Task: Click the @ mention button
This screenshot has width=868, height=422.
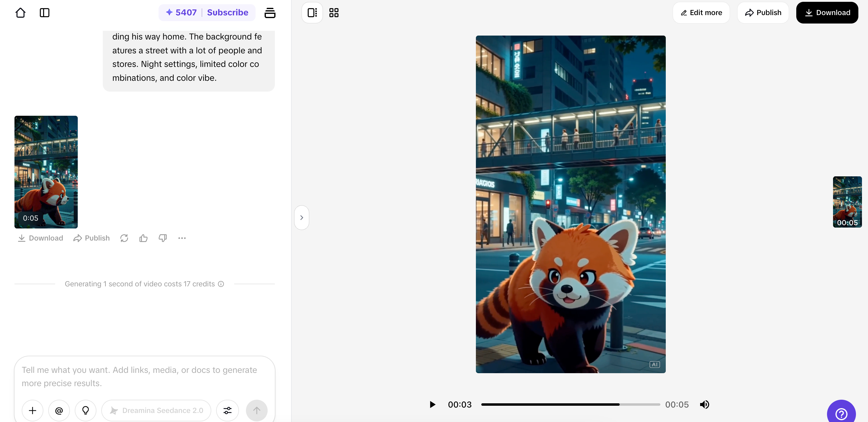Action: tap(59, 411)
